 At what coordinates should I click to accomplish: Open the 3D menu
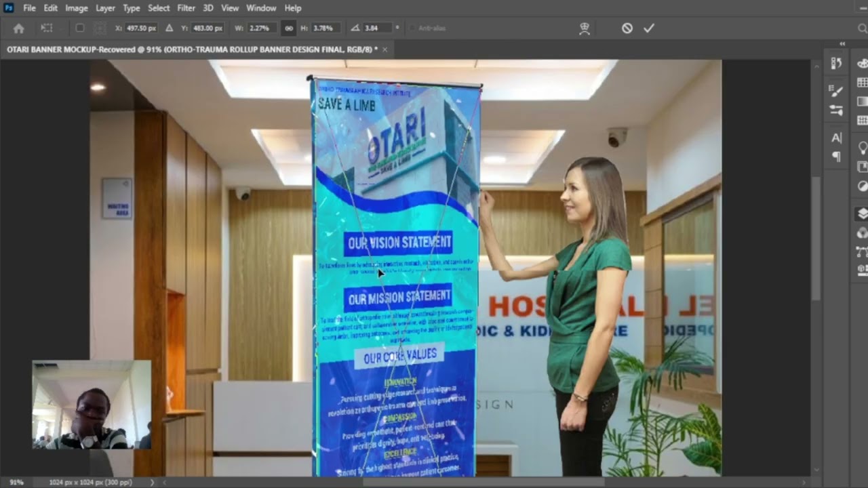(208, 8)
